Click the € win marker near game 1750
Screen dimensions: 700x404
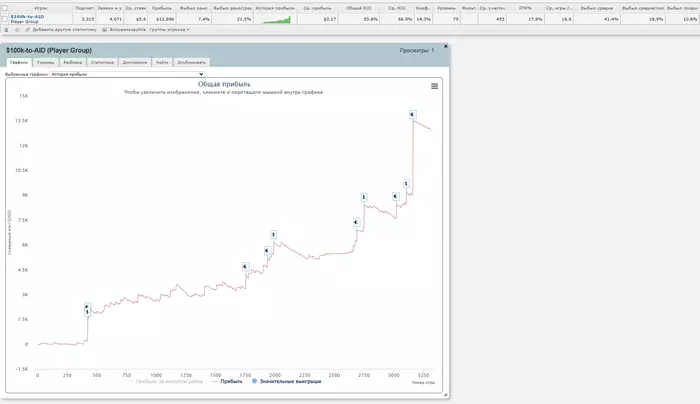[245, 267]
